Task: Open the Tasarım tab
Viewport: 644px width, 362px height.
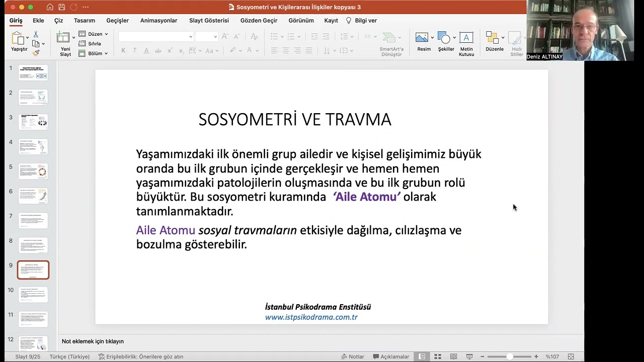Action: coord(85,21)
